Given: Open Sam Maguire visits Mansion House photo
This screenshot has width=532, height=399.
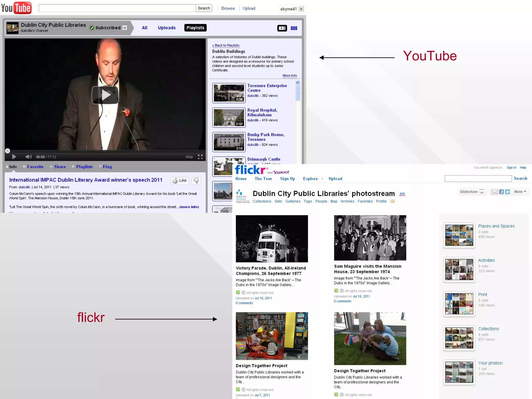Looking at the screenshot, I should 370,238.
